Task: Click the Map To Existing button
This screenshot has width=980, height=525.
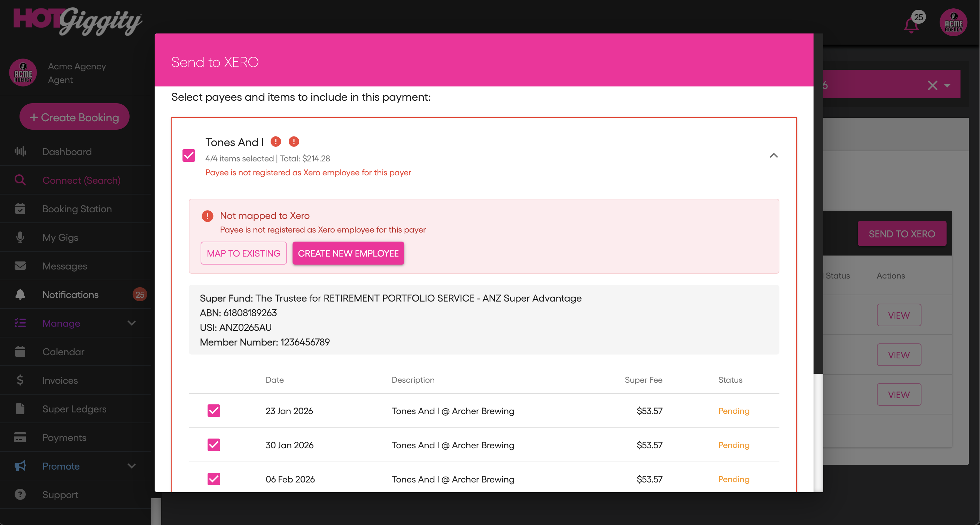Action: click(243, 253)
